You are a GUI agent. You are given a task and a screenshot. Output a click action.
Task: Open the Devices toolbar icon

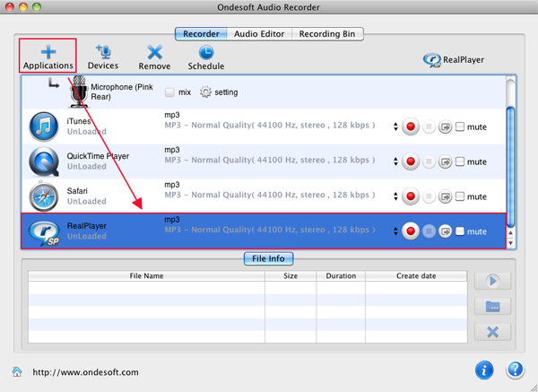(x=103, y=52)
